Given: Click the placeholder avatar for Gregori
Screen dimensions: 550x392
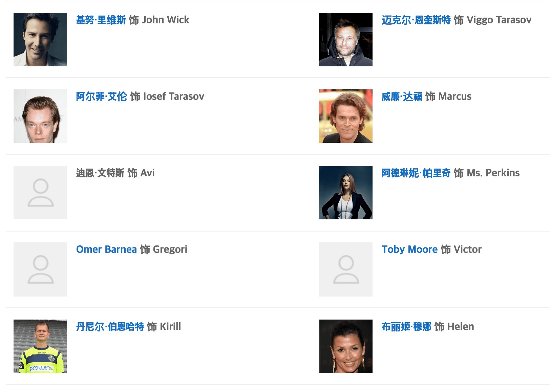Looking at the screenshot, I should point(40,269).
